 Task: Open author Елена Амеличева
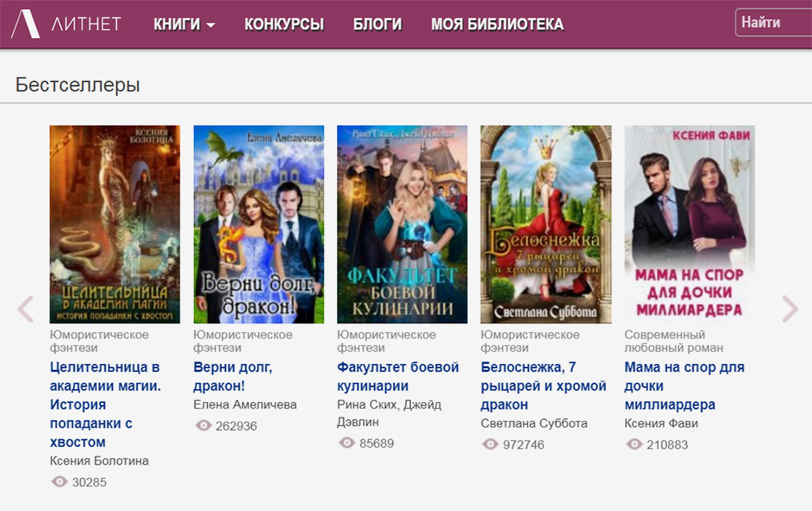[245, 405]
